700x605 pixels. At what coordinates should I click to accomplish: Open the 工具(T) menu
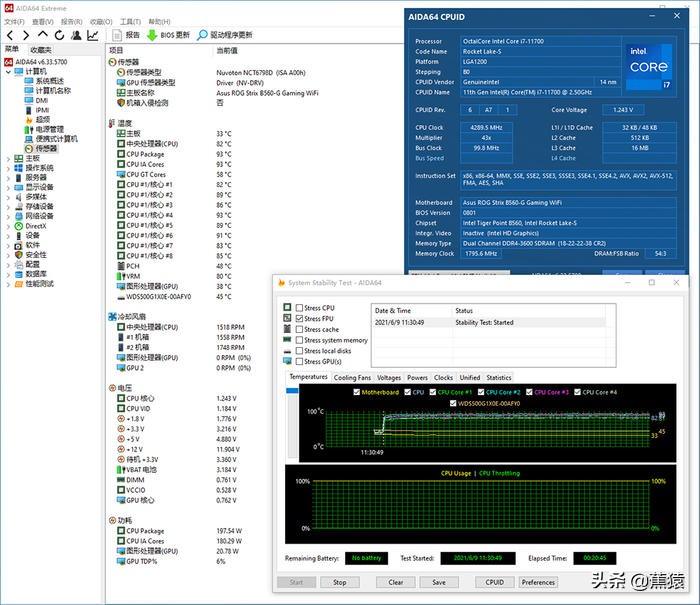pyautogui.click(x=130, y=21)
